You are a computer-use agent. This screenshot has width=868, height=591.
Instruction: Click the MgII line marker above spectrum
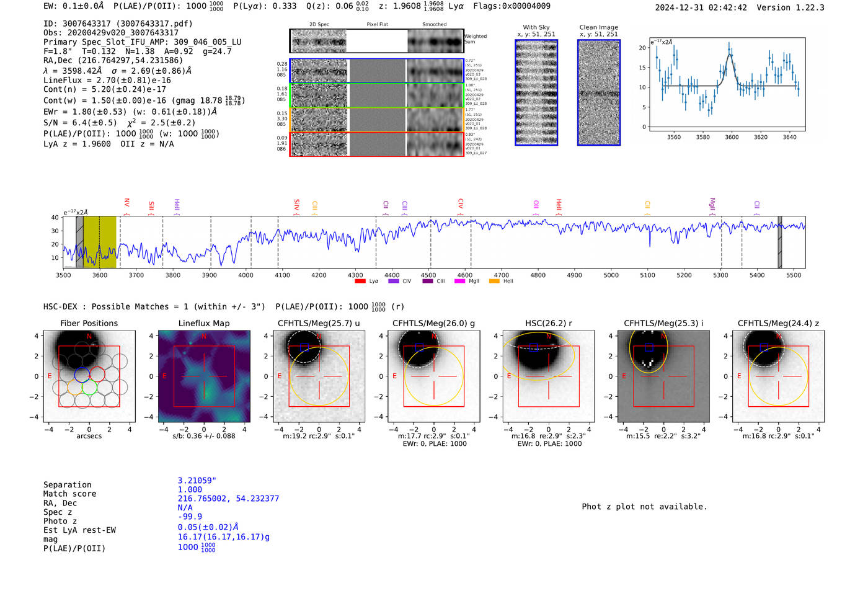coord(712,205)
